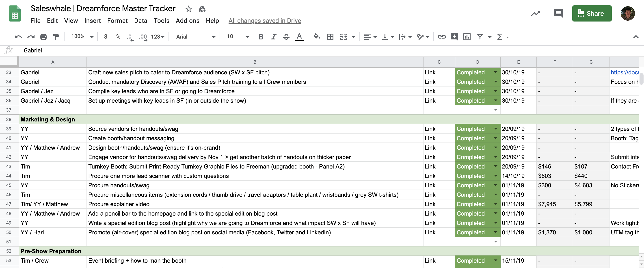Click Link cell in row 47
Screen dimensions: 644x268
click(x=439, y=204)
